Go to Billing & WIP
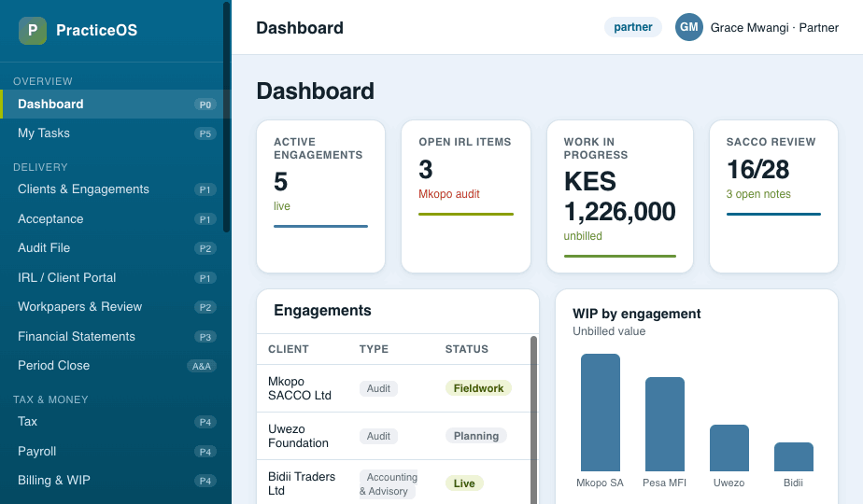 (116, 481)
